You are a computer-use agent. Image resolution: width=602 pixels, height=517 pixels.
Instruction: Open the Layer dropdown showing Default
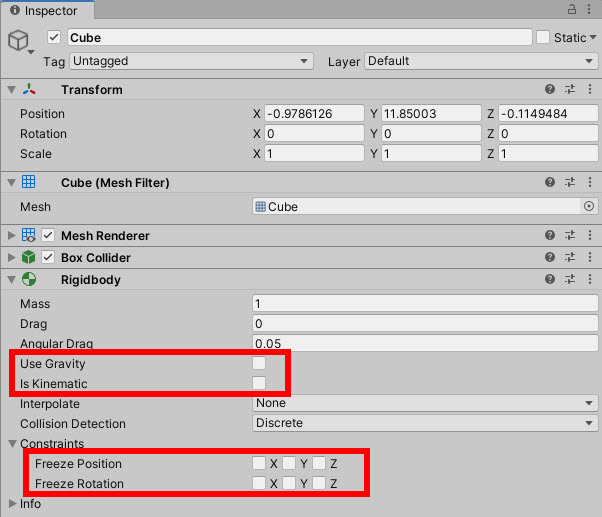point(481,61)
